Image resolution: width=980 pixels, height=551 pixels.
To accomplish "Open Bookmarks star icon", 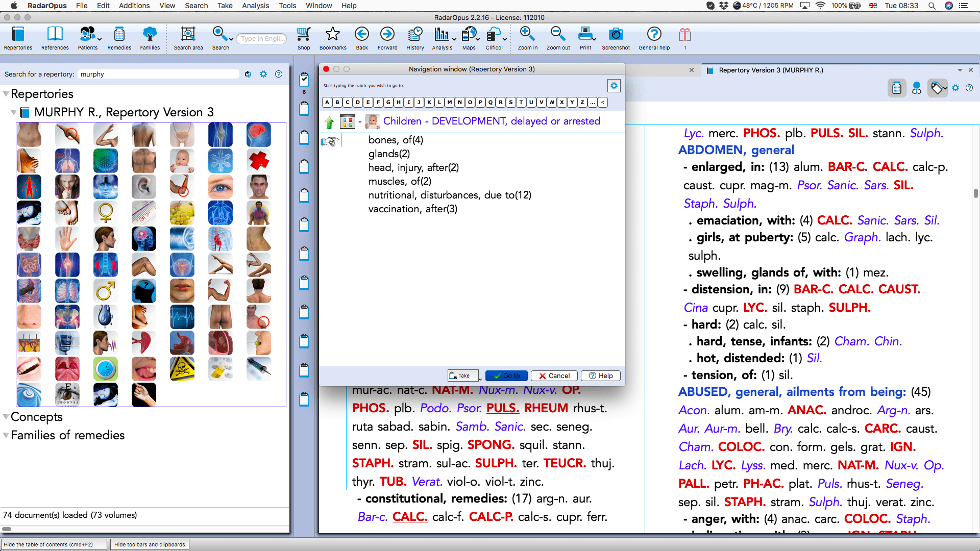I will click(333, 34).
